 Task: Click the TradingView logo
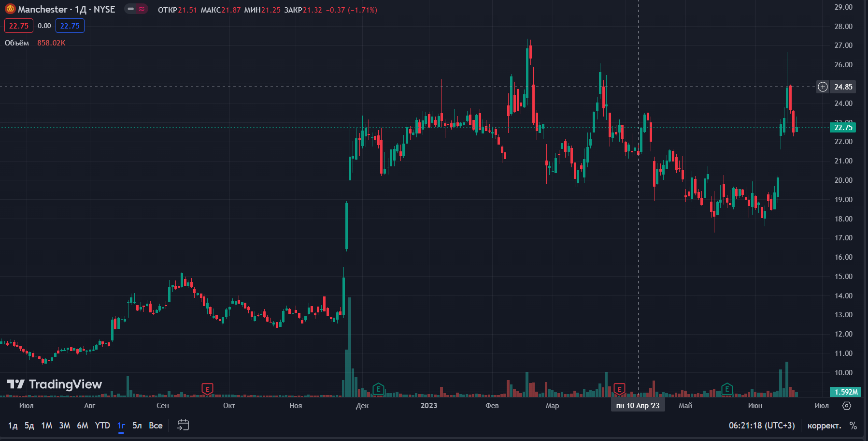tap(54, 384)
